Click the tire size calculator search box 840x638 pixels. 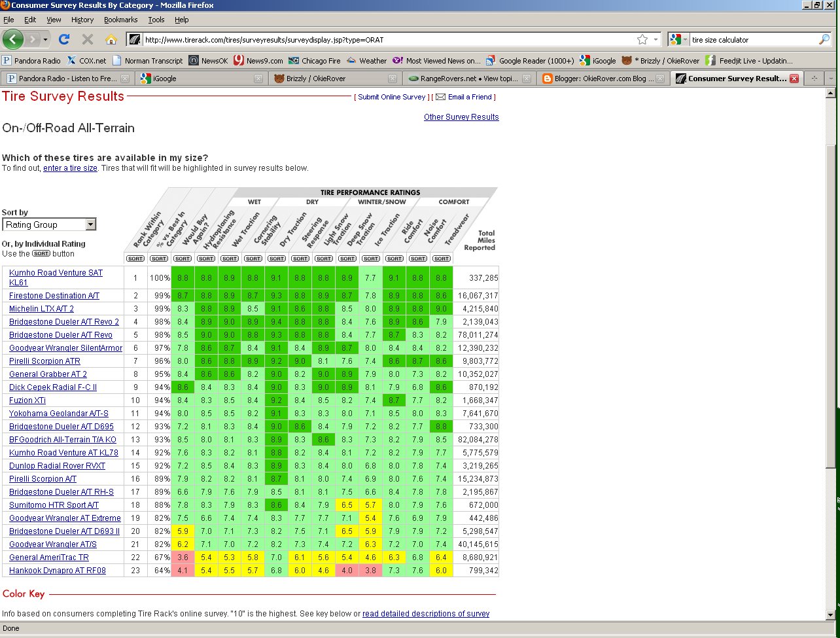point(753,39)
